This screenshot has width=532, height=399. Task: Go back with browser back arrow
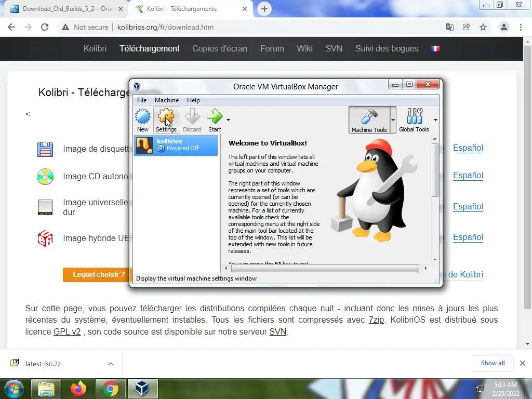tap(11, 27)
